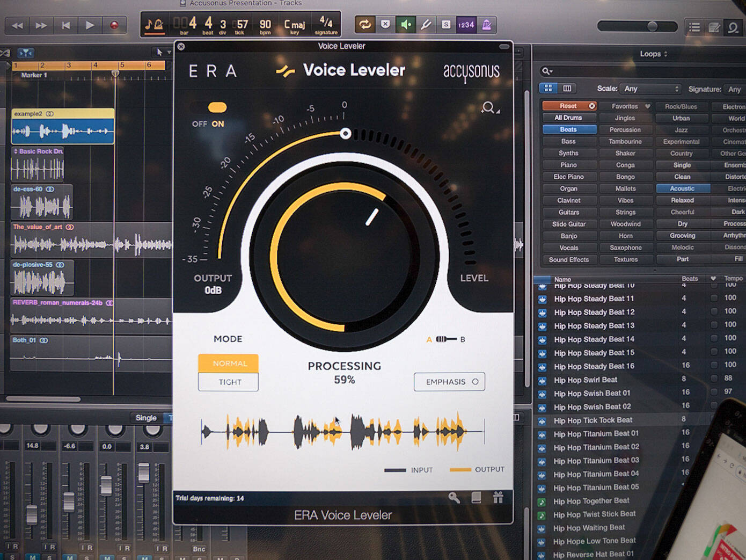Sort loops by Tempo column header
Viewport: 746px width, 560px height.
tap(733, 278)
